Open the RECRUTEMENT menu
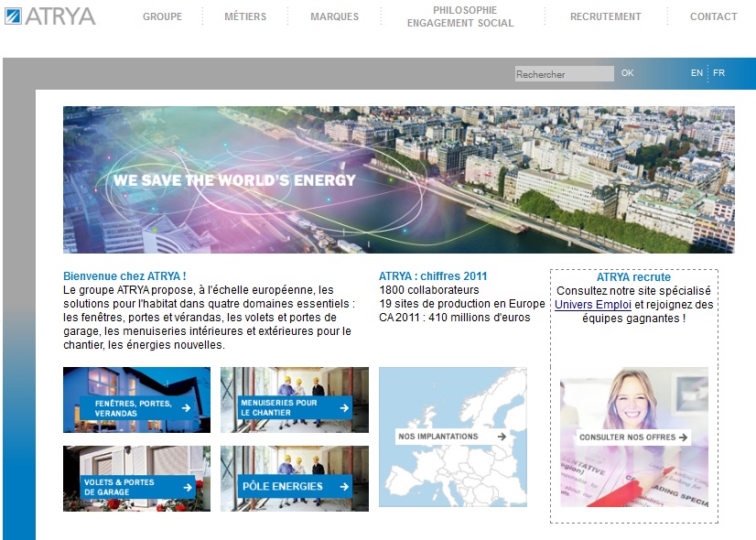 pyautogui.click(x=606, y=16)
